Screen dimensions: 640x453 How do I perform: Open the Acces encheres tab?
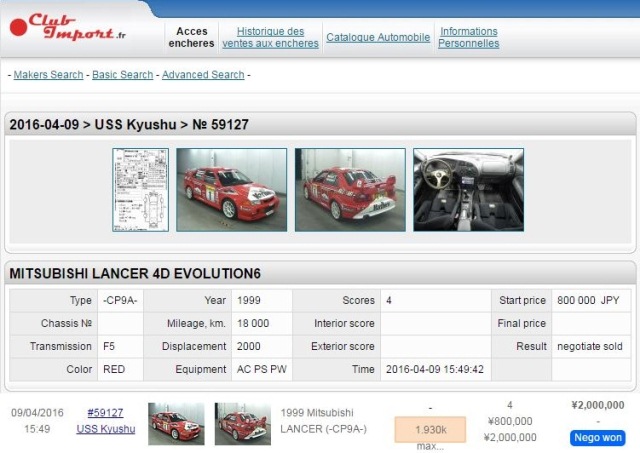tap(191, 38)
